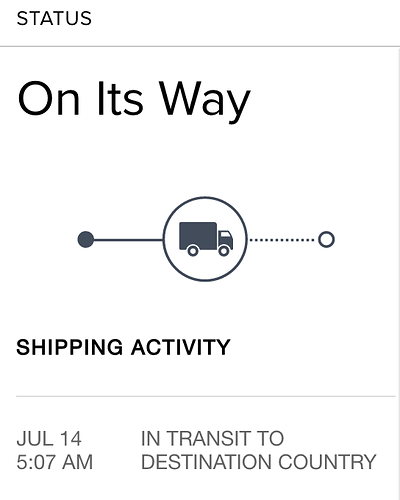Viewport: 400px width, 500px height.
Task: Click the truck cargo box
Action: (198, 235)
